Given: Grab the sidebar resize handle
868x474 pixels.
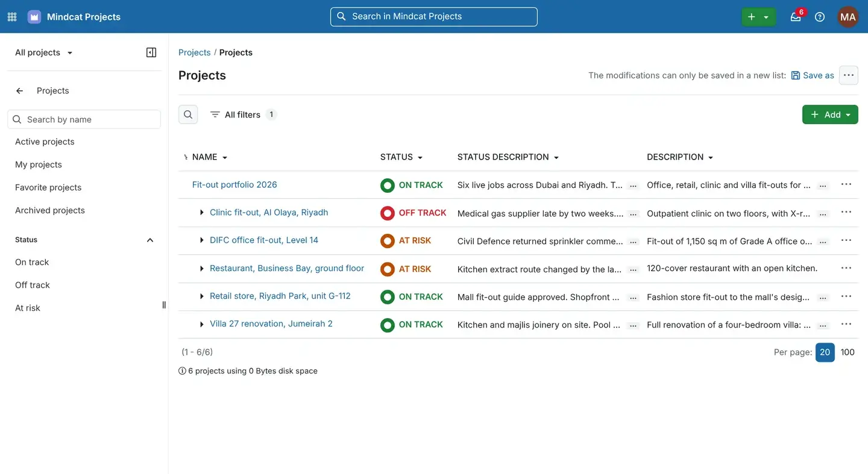Looking at the screenshot, I should 164,305.
